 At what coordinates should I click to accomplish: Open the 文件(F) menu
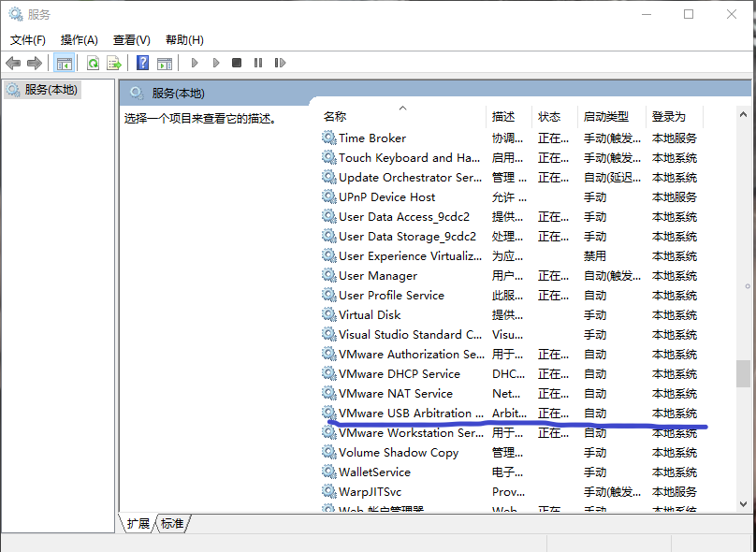[x=27, y=39]
